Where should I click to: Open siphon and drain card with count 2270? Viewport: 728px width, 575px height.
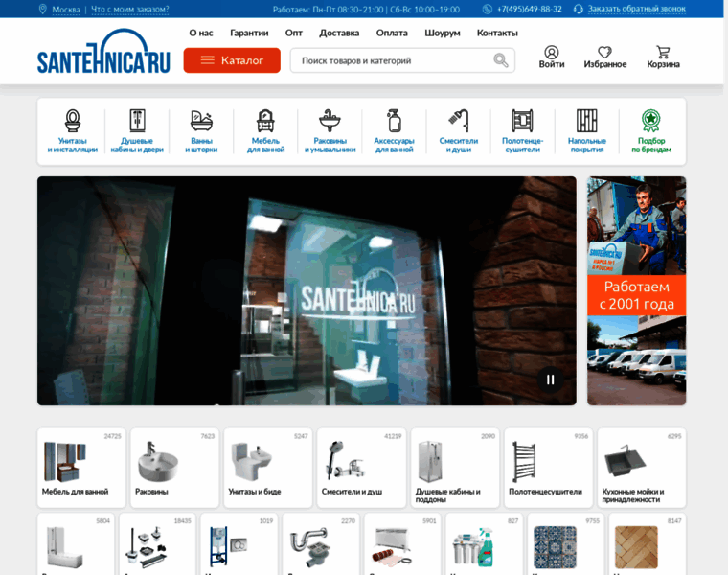coord(321,544)
